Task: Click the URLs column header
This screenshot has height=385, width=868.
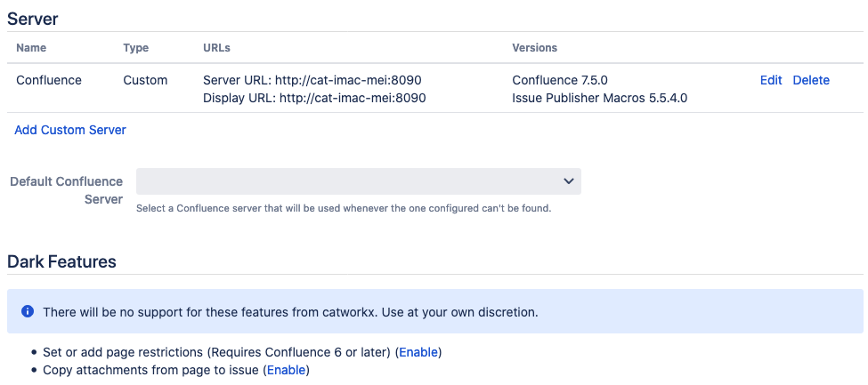Action: point(216,48)
